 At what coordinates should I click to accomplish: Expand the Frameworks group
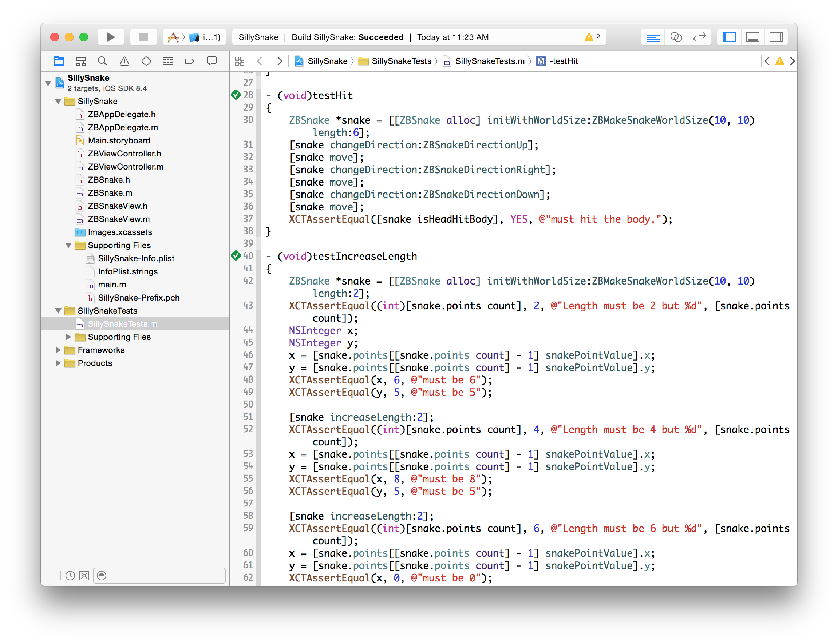pos(58,350)
